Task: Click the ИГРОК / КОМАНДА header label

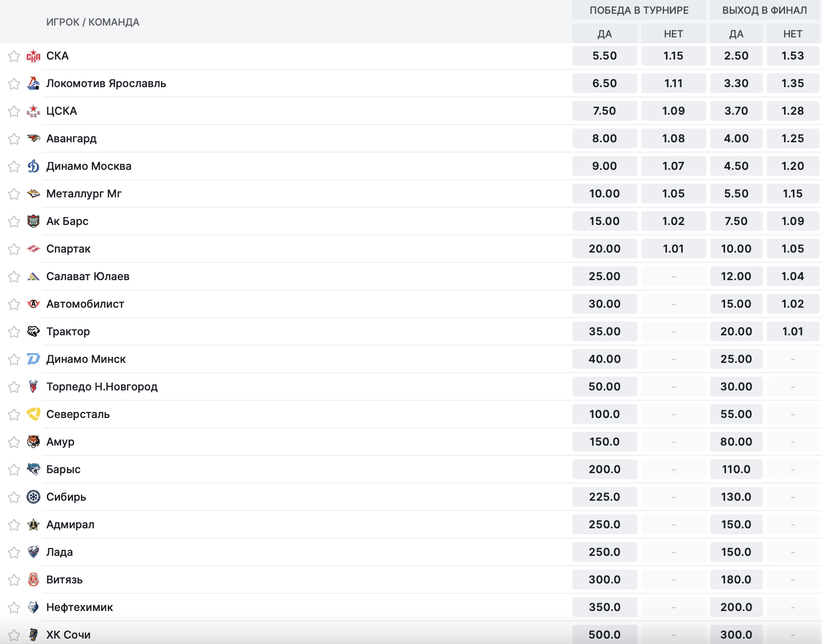Action: [x=93, y=22]
